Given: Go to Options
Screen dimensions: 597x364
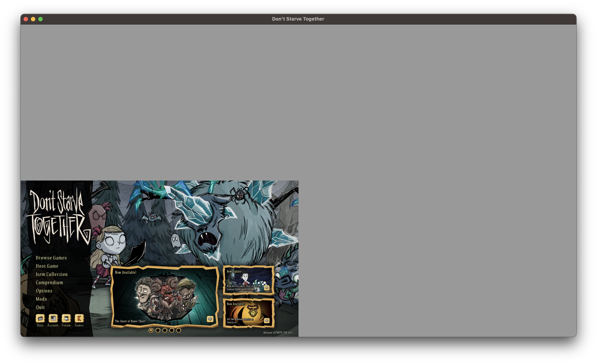Looking at the screenshot, I should click(44, 291).
